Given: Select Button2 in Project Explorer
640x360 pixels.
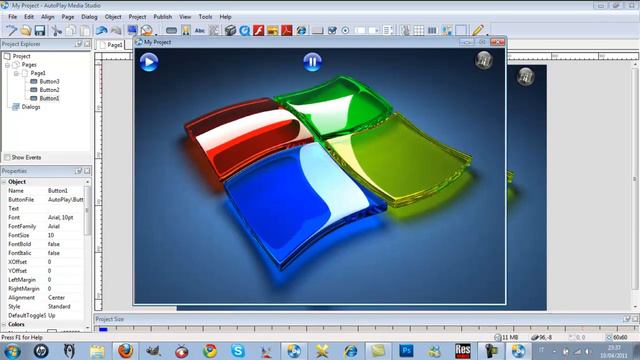Looking at the screenshot, I should (49, 90).
